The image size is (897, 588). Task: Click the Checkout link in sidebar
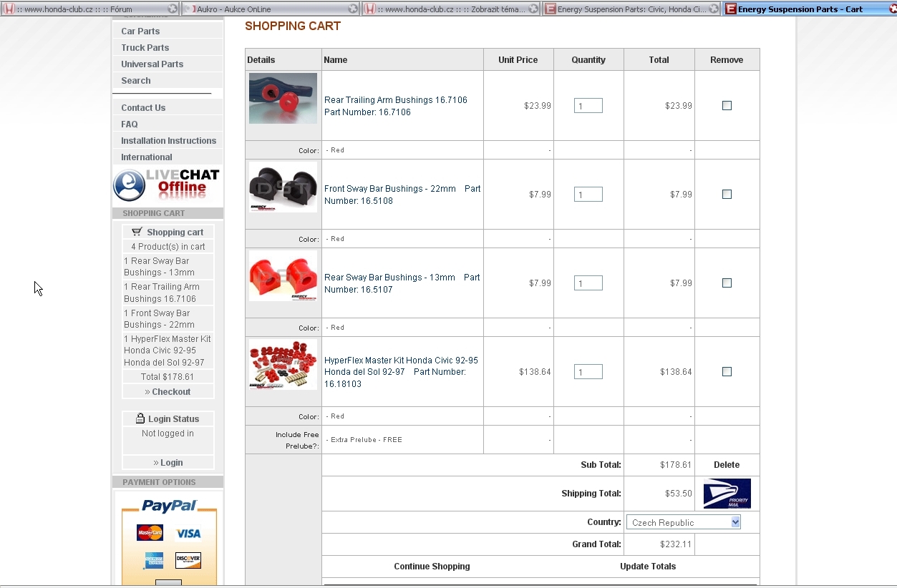coord(168,392)
